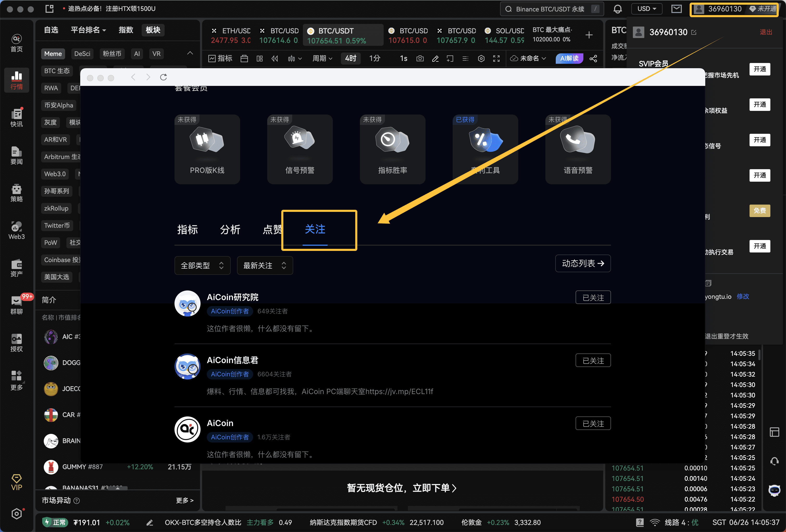
Task: Click the replay rewind icon in chart toolbar
Action: (x=275, y=59)
